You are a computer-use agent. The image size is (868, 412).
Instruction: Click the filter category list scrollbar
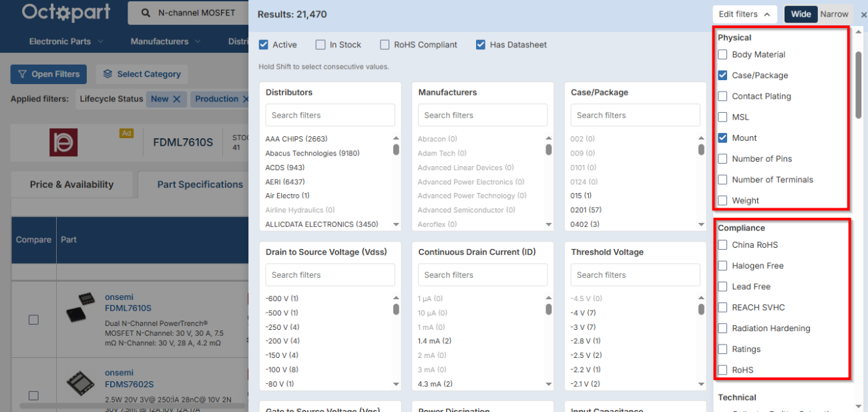[859, 85]
